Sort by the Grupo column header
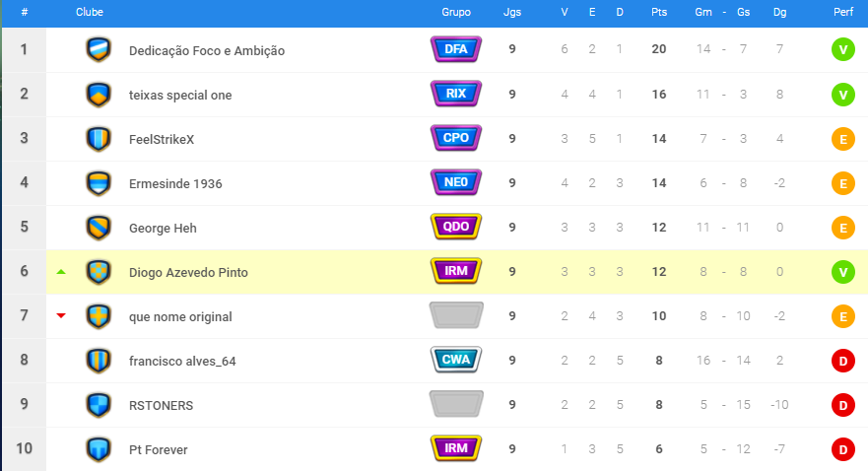Viewport: 868px width, 471px height. (x=456, y=12)
